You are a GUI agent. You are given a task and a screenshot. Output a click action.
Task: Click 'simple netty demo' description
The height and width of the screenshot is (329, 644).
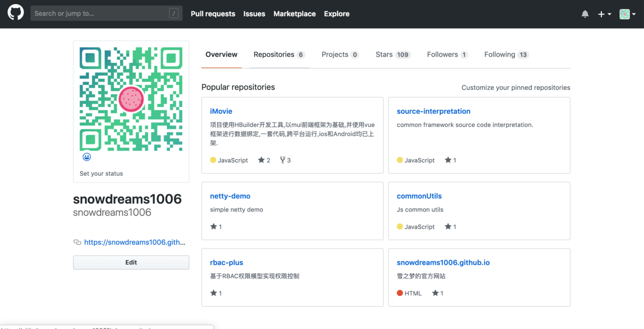tap(236, 209)
